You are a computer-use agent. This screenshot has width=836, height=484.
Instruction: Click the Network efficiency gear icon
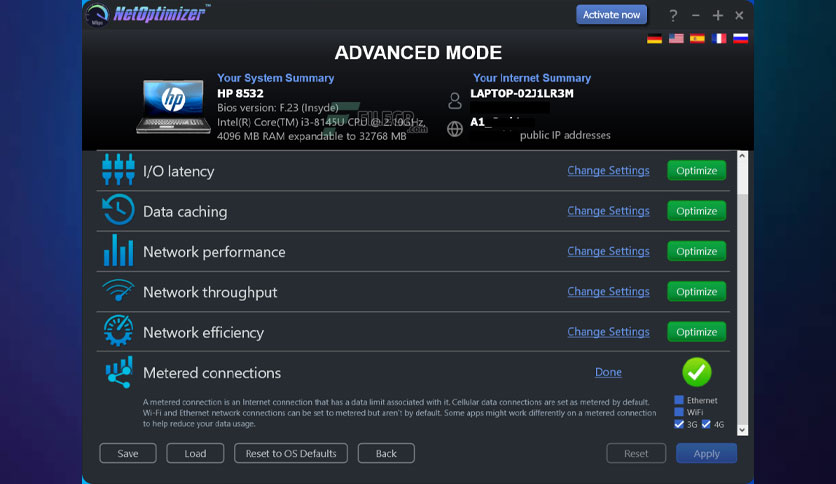(x=118, y=330)
